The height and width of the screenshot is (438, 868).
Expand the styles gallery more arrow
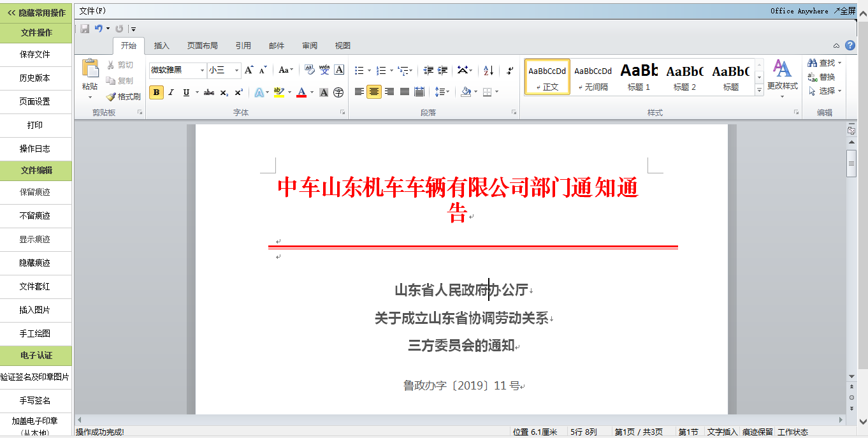(759, 91)
